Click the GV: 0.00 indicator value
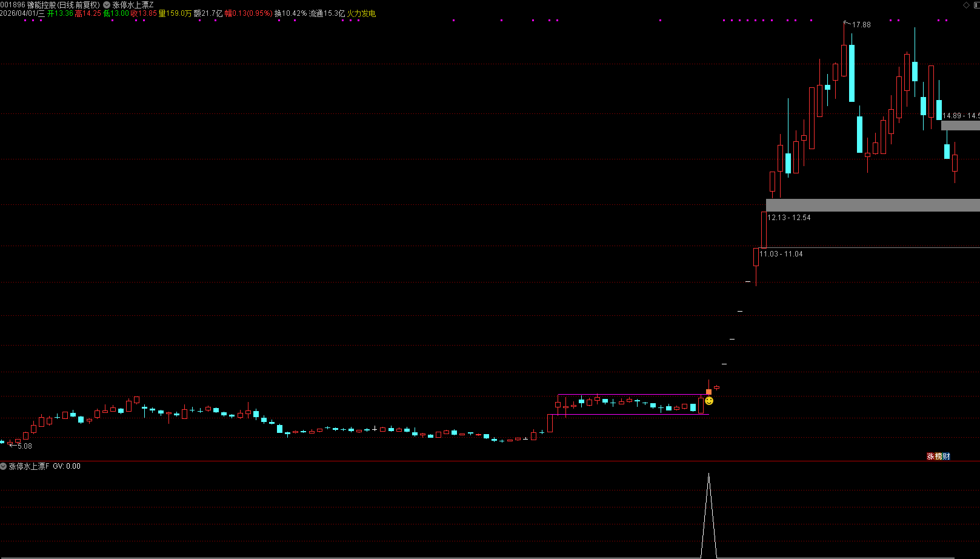The height and width of the screenshot is (559, 980). (67, 466)
